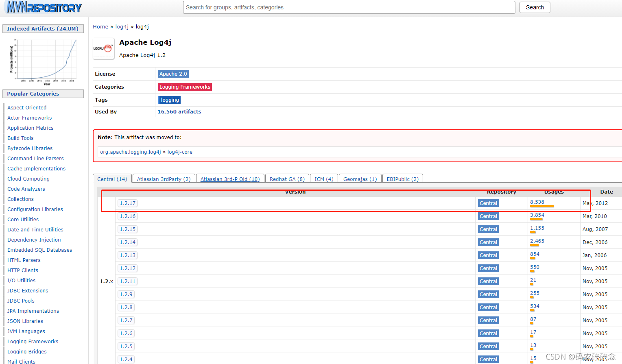This screenshot has height=364, width=622.
Task: Click Central repository badge for 1.2.14
Action: click(488, 242)
